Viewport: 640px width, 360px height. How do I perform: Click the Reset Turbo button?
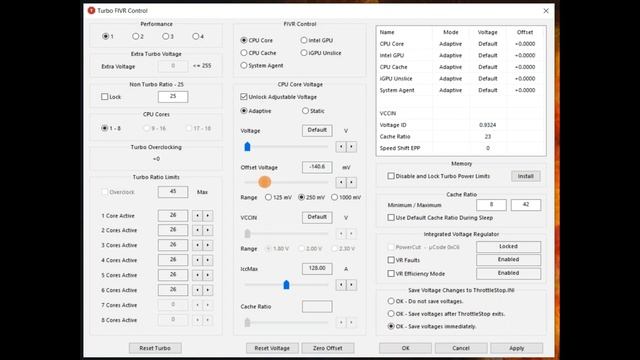[x=155, y=348]
